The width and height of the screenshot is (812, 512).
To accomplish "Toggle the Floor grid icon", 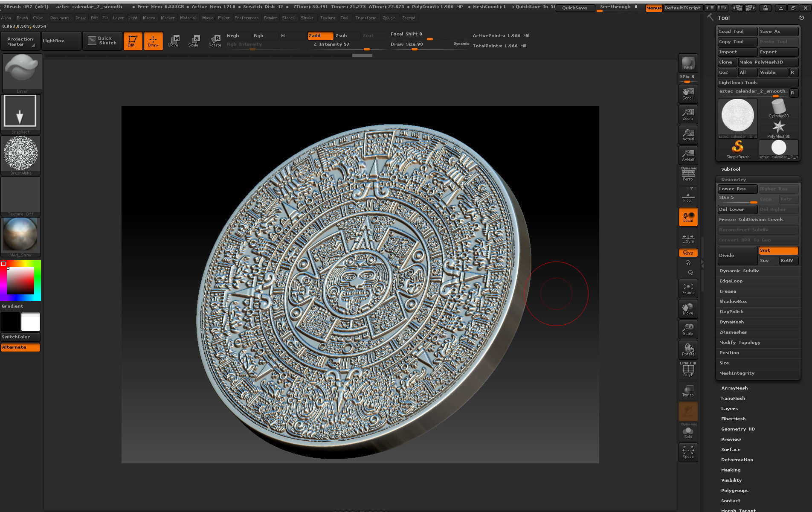I will click(688, 196).
